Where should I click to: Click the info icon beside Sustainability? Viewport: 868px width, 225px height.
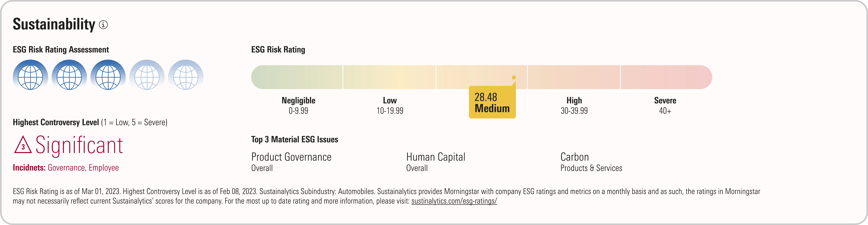pos(103,25)
